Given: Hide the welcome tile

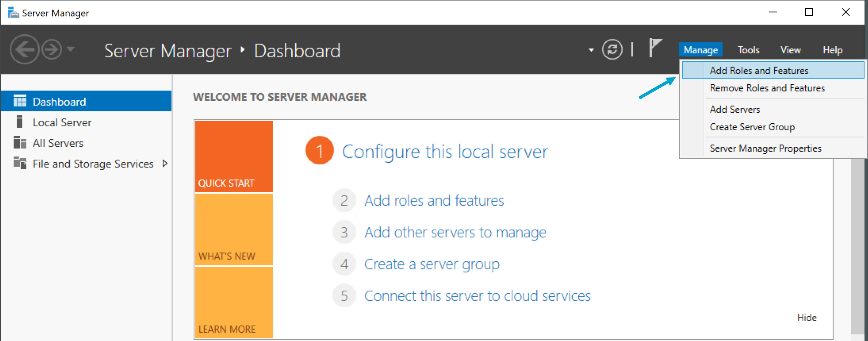Looking at the screenshot, I should 807,317.
